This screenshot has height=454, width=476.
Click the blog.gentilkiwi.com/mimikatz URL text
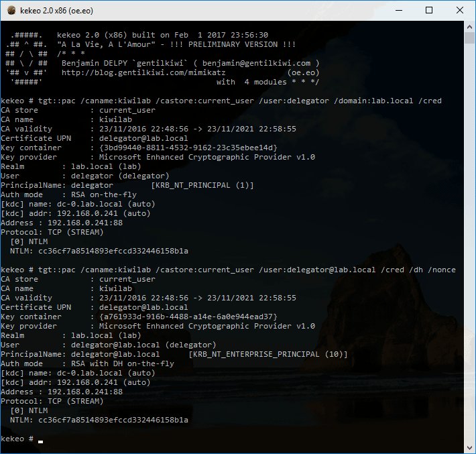pos(143,72)
